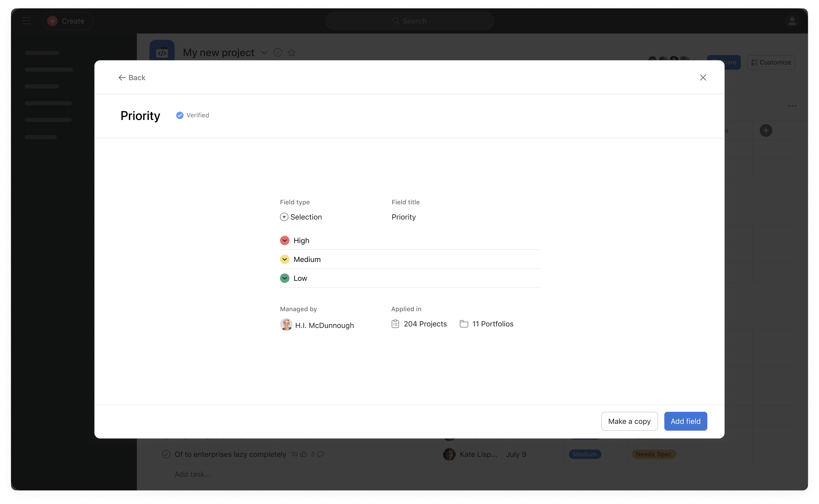Click the Low priority green icon
The image size is (819, 504).
pos(285,278)
